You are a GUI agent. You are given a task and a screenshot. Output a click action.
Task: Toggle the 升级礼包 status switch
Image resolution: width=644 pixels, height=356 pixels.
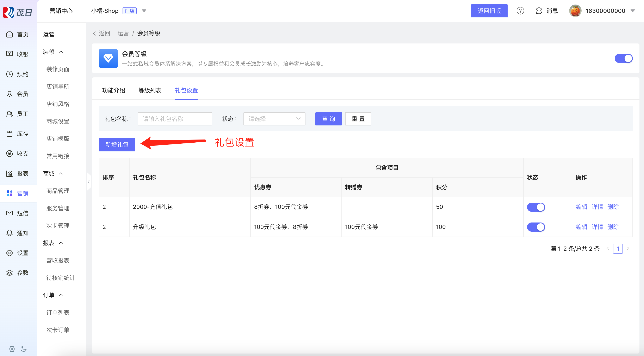536,227
